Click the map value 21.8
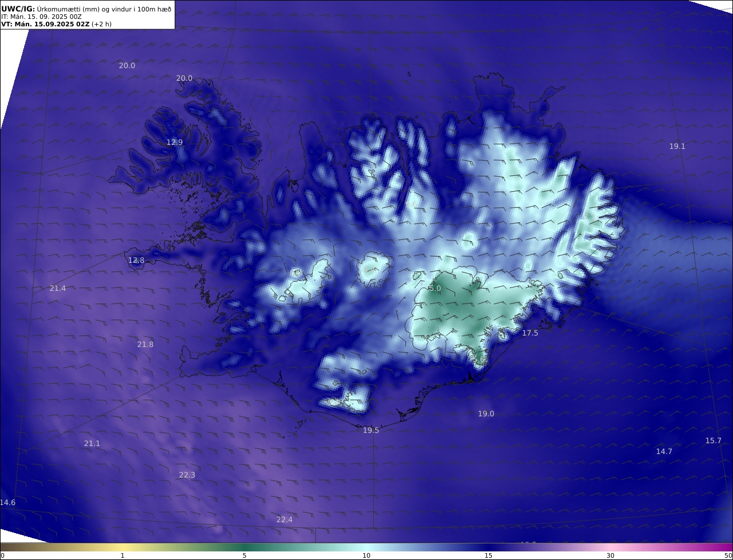Screen dimensions: 733x560 click(145, 344)
